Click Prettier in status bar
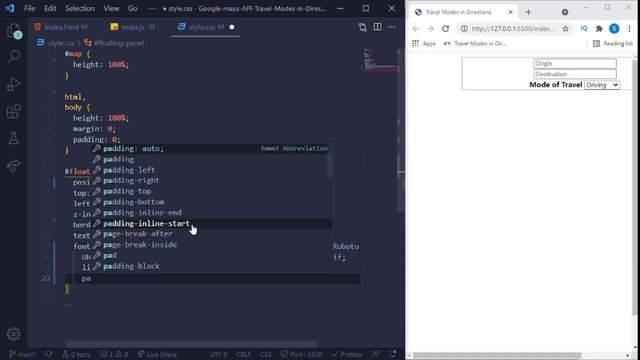 click(x=347, y=354)
